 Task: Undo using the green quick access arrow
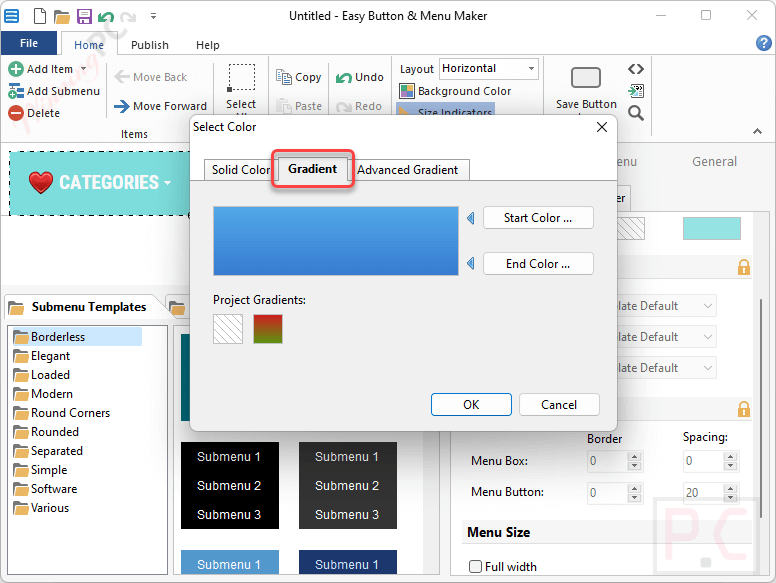[x=106, y=17]
